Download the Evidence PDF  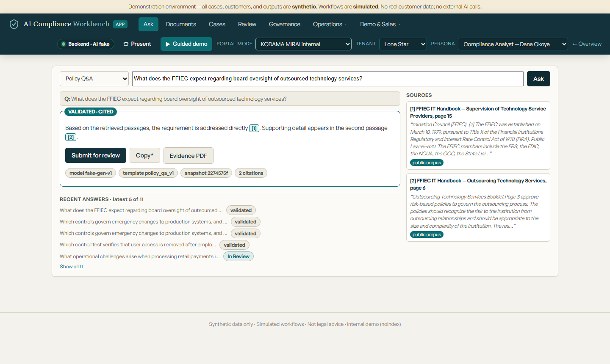[189, 156]
